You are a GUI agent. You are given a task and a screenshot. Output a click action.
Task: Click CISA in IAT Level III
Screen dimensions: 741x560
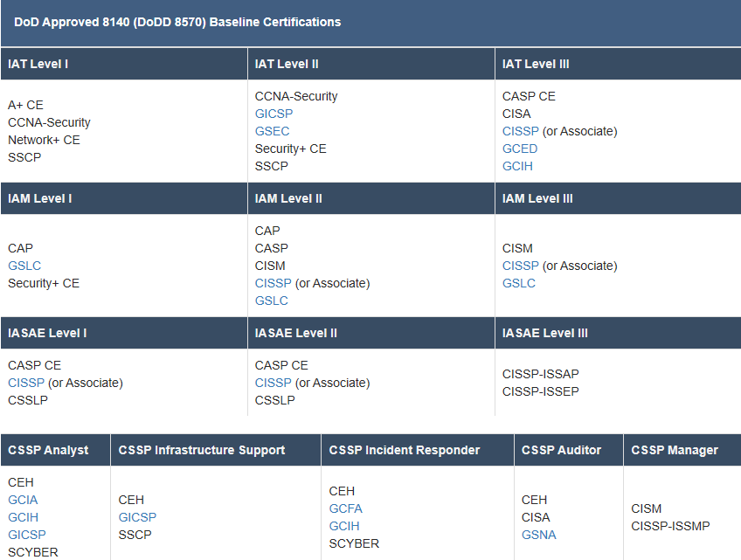[x=516, y=114]
